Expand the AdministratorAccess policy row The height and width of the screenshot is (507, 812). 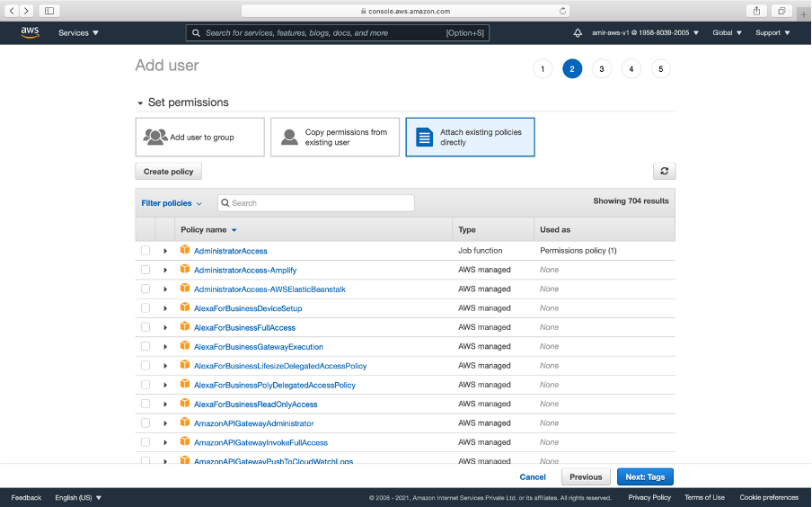coord(165,251)
